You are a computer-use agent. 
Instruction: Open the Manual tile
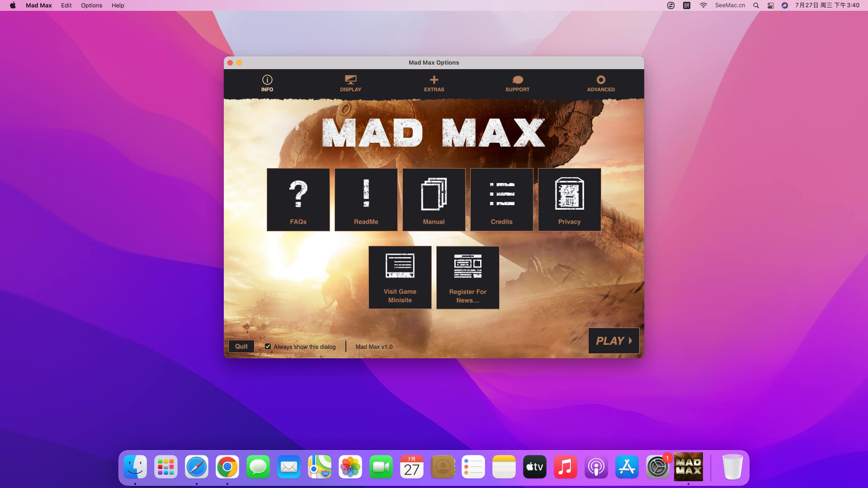click(434, 200)
